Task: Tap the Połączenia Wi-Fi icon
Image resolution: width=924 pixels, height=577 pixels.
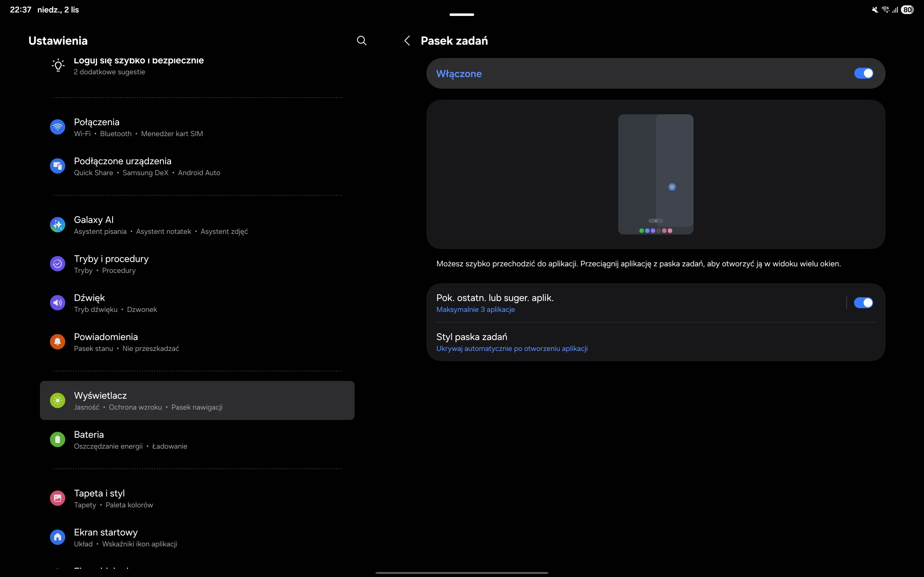Action: 58,127
